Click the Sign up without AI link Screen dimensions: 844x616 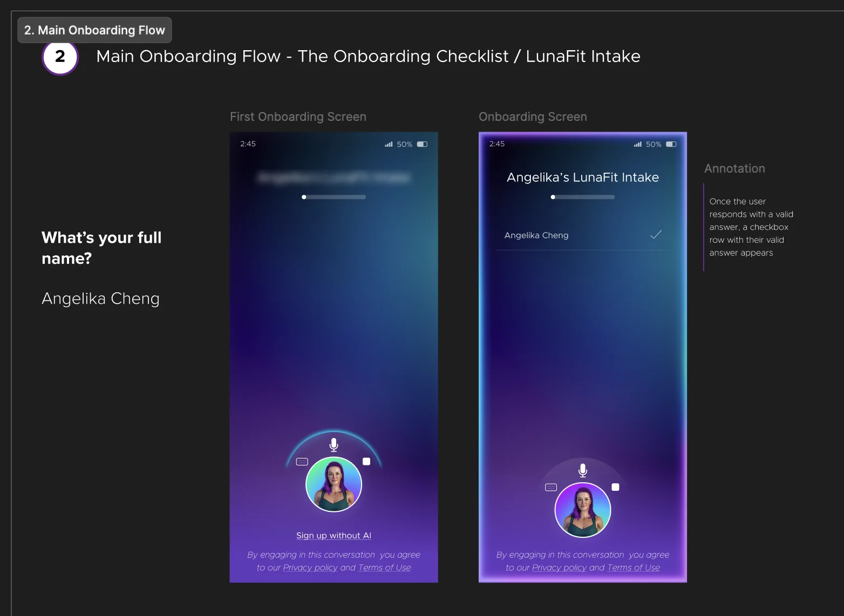pyautogui.click(x=333, y=535)
